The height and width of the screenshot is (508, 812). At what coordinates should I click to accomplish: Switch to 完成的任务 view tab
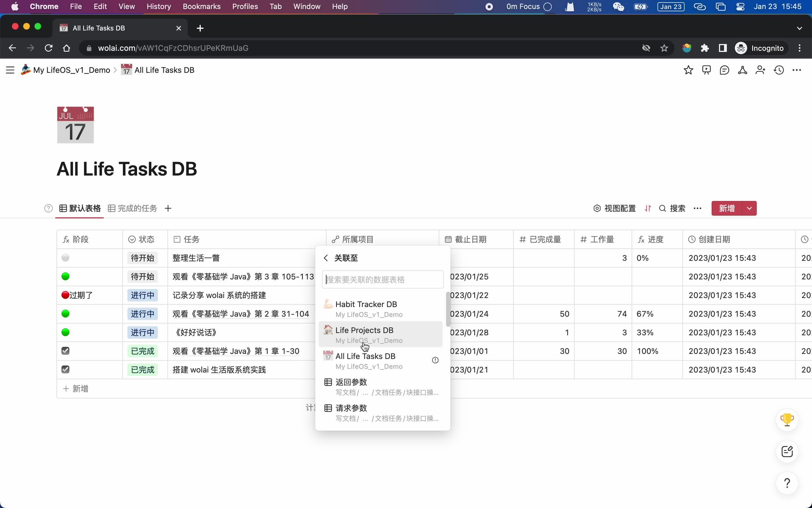133,208
